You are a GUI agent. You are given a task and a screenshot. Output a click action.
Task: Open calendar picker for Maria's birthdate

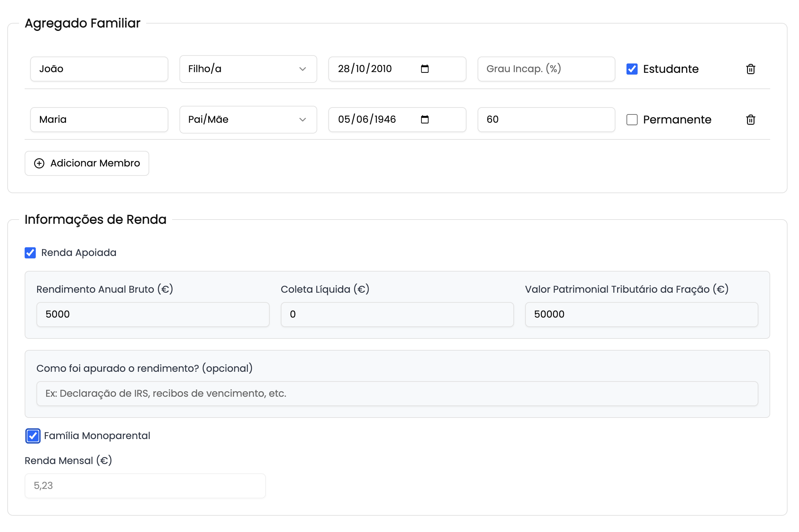point(424,119)
